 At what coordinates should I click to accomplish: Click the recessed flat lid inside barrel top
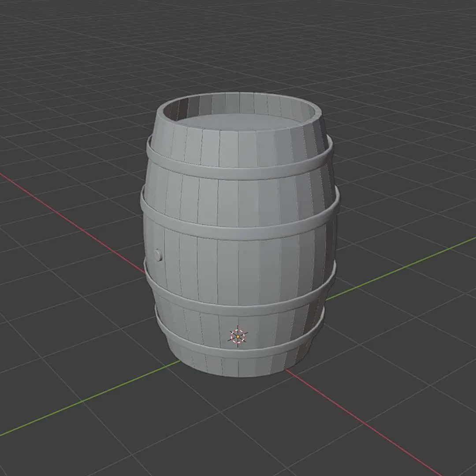[240, 123]
